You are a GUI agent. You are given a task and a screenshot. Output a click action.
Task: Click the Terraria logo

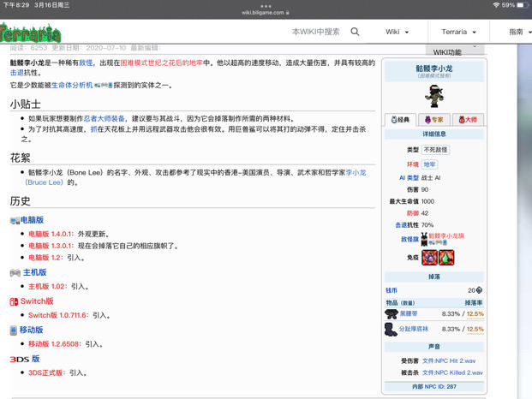30,33
